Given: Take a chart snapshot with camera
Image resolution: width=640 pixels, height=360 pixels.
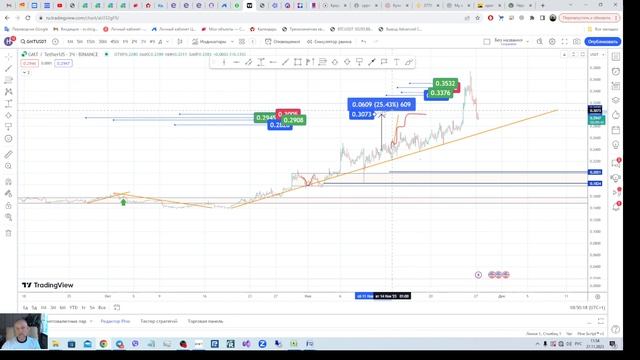Looking at the screenshot, I should (576, 42).
